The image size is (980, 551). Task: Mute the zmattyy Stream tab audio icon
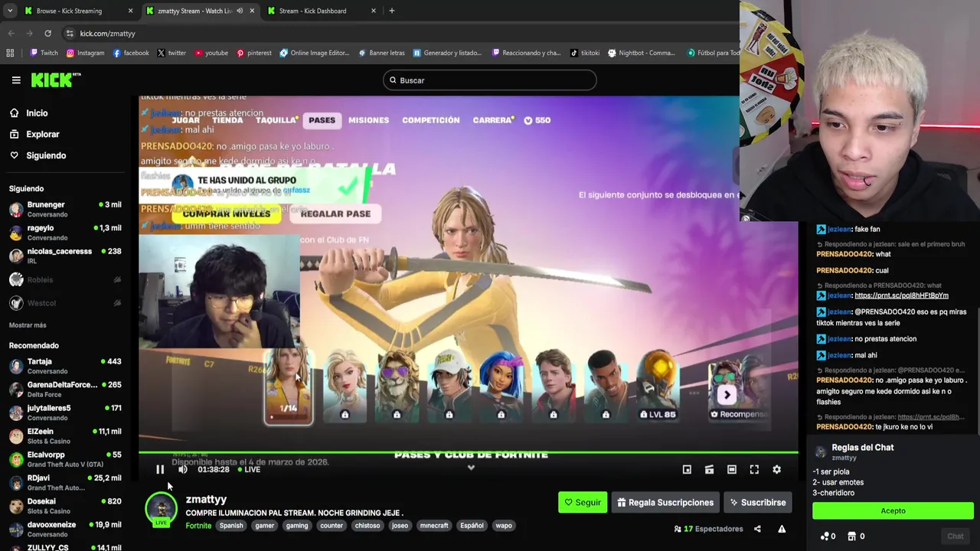[x=240, y=11]
